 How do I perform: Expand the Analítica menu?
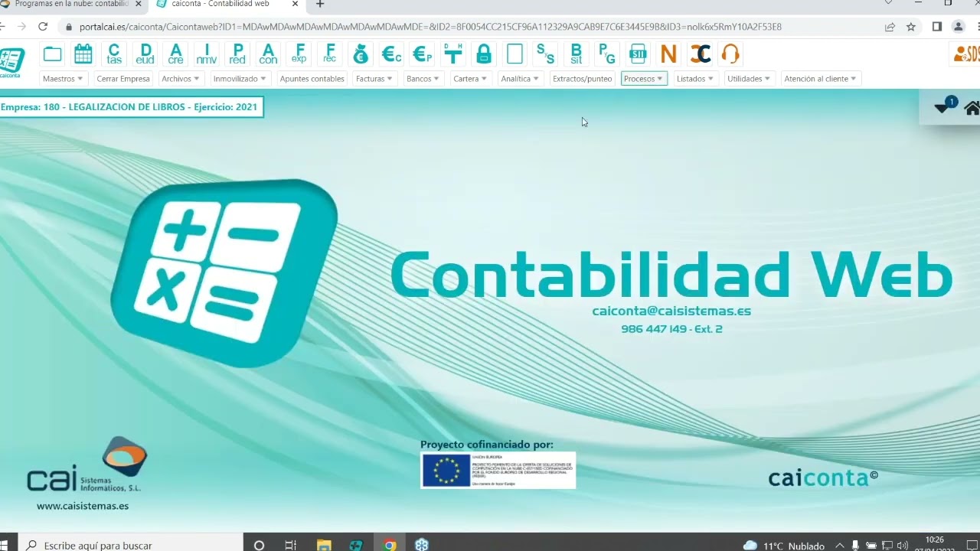coord(520,79)
